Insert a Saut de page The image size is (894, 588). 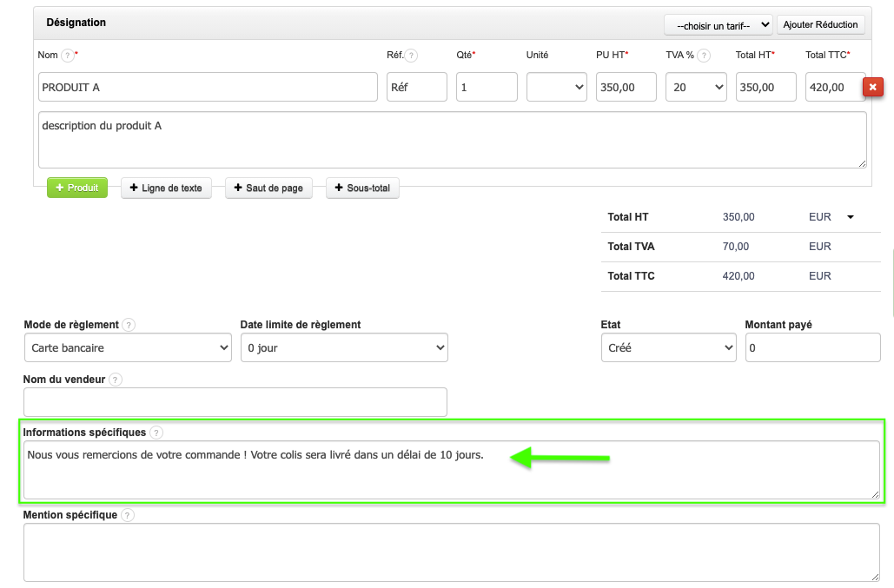pyautogui.click(x=268, y=188)
